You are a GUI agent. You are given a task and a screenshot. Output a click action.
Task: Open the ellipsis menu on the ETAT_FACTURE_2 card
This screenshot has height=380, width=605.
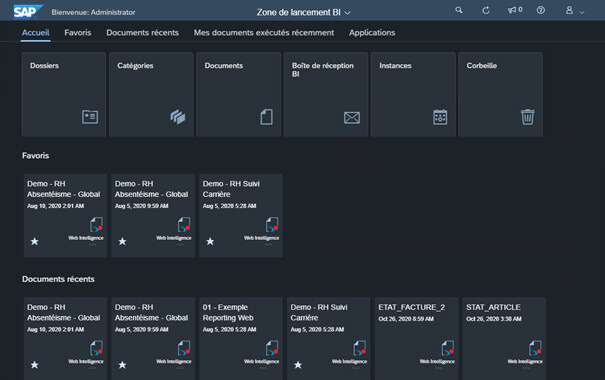pyautogui.click(x=438, y=368)
